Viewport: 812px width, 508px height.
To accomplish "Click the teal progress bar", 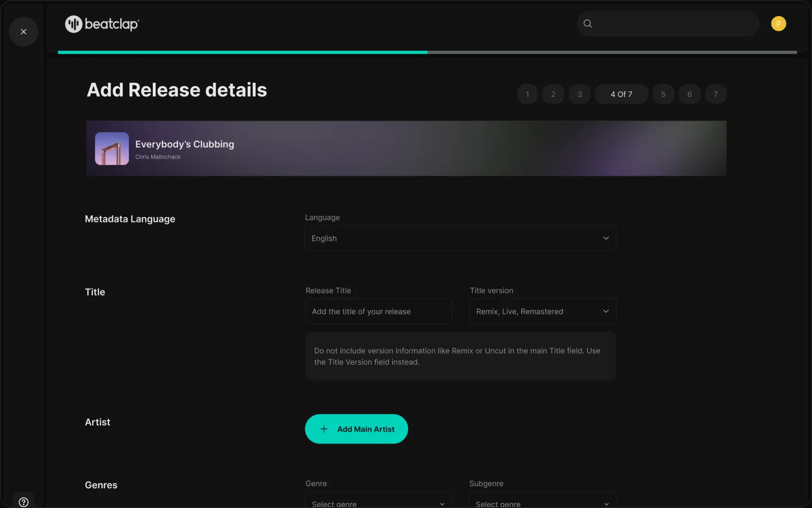I will point(243,52).
